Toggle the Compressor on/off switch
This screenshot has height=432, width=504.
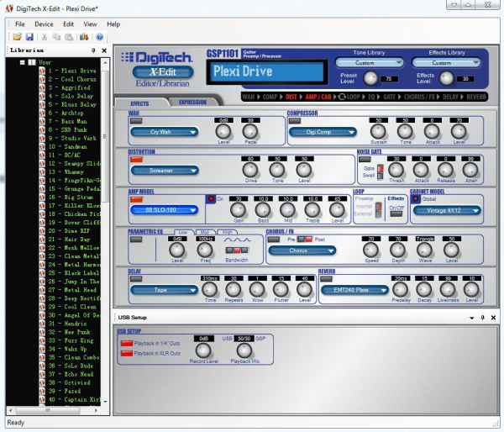[295, 121]
